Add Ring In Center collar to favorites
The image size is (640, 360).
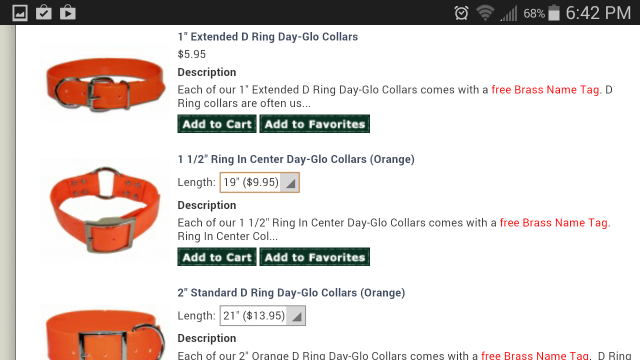coord(315,257)
